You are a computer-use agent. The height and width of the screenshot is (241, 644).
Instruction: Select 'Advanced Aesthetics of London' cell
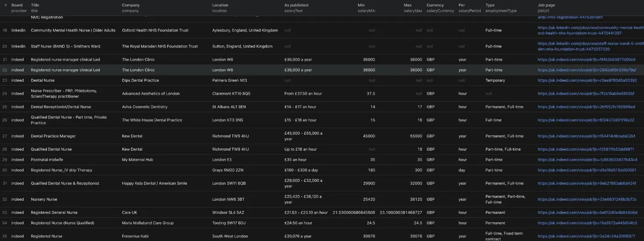(151, 93)
